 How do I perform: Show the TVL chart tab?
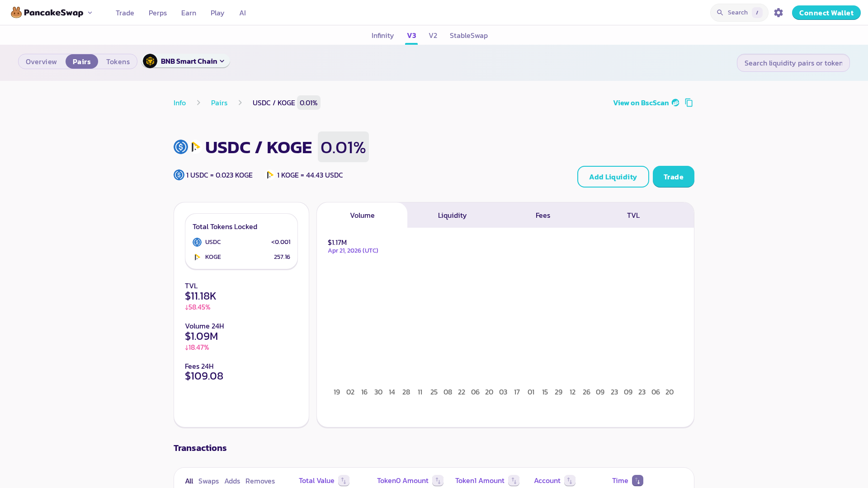[633, 215]
